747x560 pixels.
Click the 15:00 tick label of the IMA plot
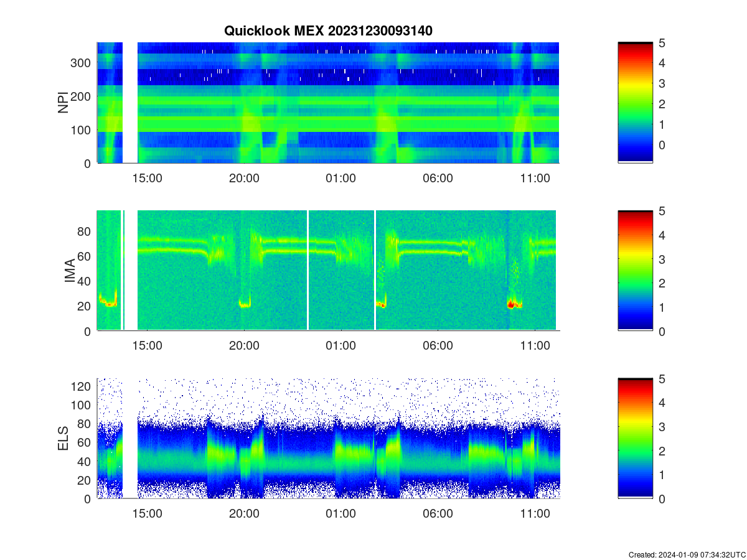click(x=148, y=346)
